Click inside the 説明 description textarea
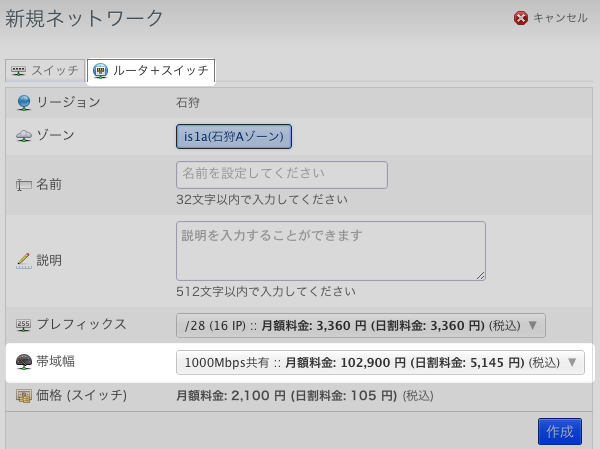The height and width of the screenshot is (449, 600). 330,250
